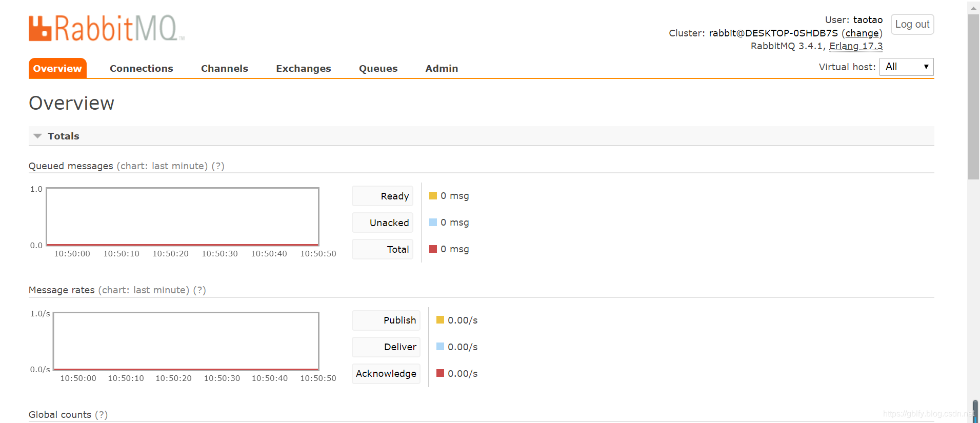Viewport: 980px width, 423px height.
Task: Click the Deliver legend label
Action: 386,347
